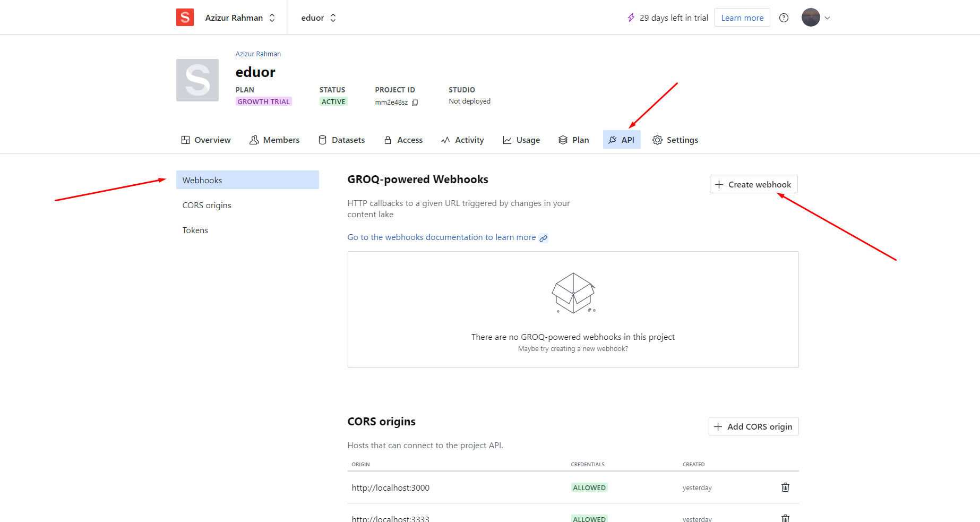Open the Settings tab

(x=675, y=140)
